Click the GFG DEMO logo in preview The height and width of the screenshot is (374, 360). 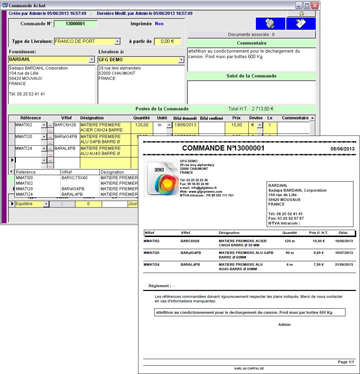tap(161, 179)
